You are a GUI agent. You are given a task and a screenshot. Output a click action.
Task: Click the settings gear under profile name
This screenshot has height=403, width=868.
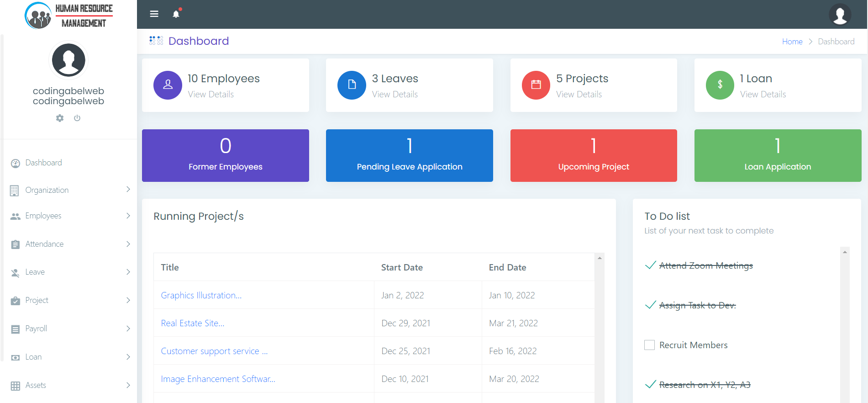tap(60, 118)
